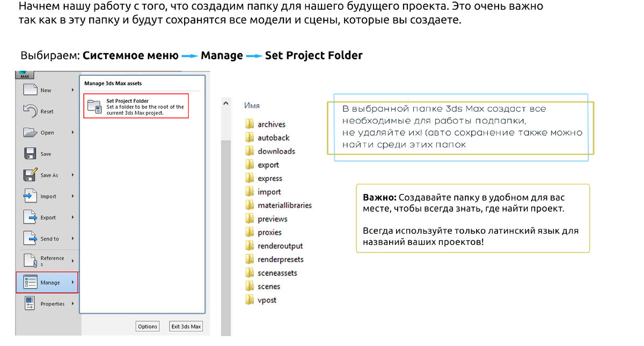The height and width of the screenshot is (346, 644).
Task: Click the export folder icon
Action: (250, 164)
